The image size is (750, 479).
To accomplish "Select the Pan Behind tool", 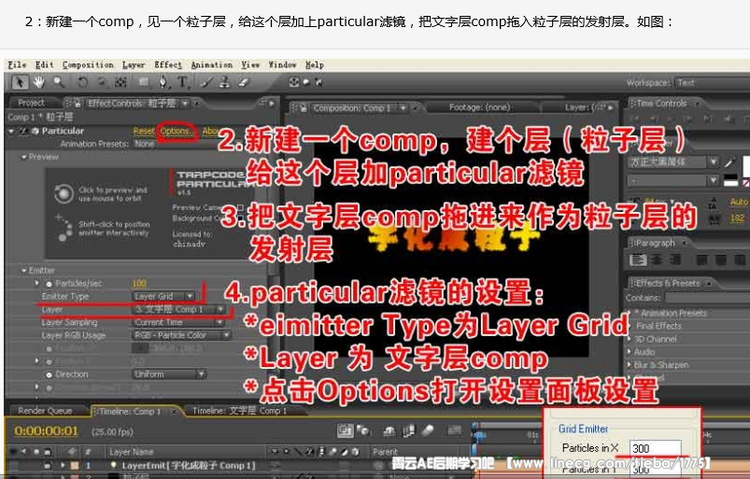I will click(x=121, y=82).
